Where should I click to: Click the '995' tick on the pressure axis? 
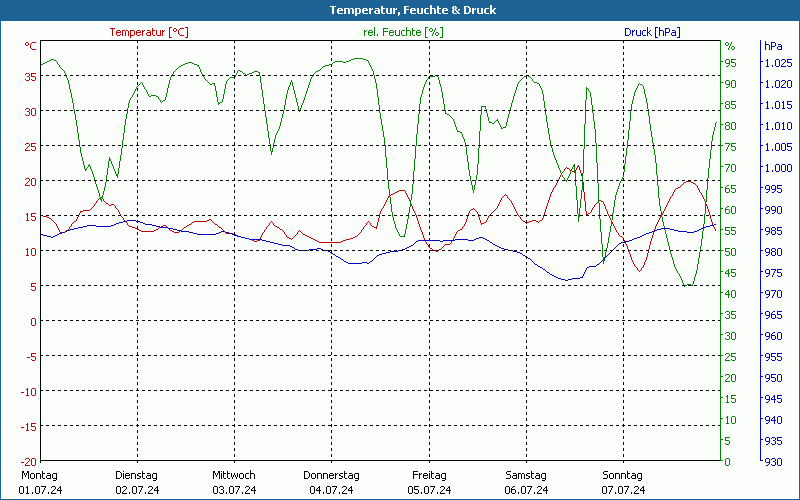pos(773,189)
